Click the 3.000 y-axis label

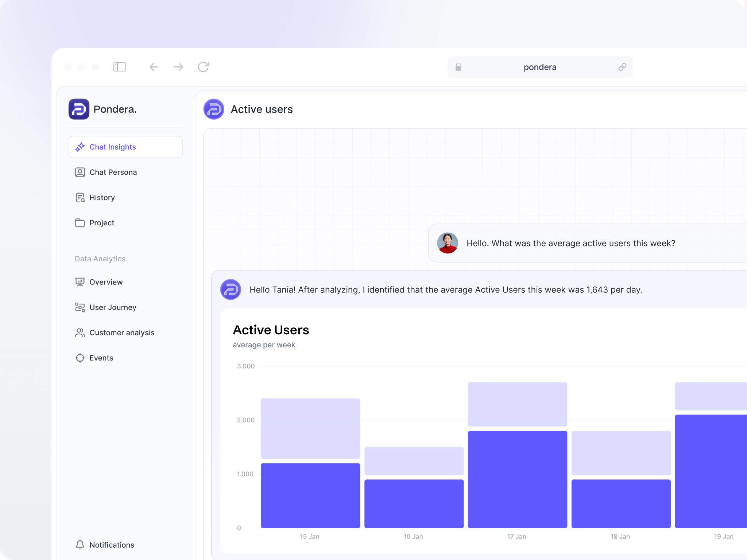pyautogui.click(x=246, y=366)
